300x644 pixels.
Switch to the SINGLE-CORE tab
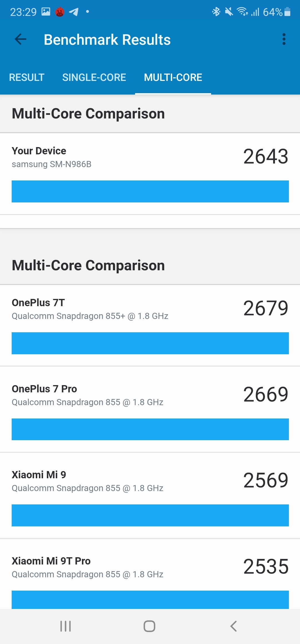pos(94,77)
